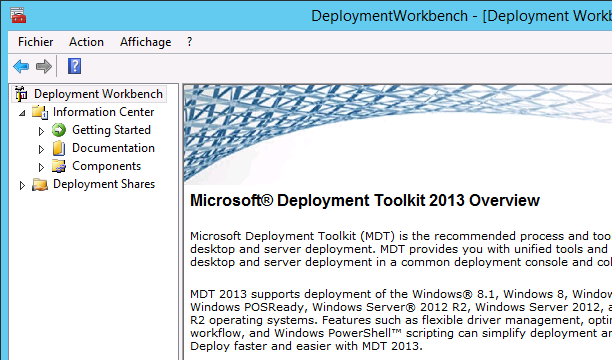Viewport: 612px width, 360px height.
Task: Expand the Documentation node
Action: click(x=41, y=149)
